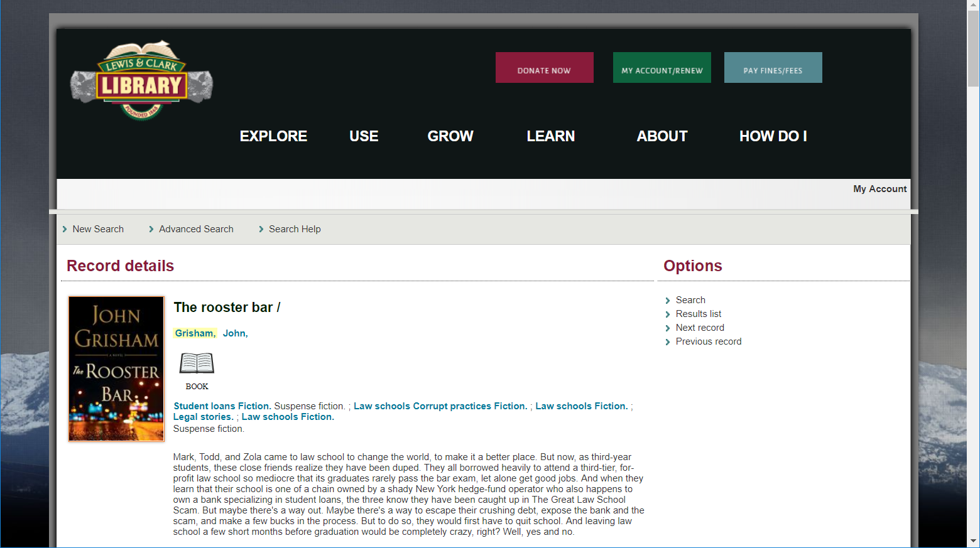Click the chevron beside Previous record
Image resolution: width=980 pixels, height=548 pixels.
coord(668,342)
